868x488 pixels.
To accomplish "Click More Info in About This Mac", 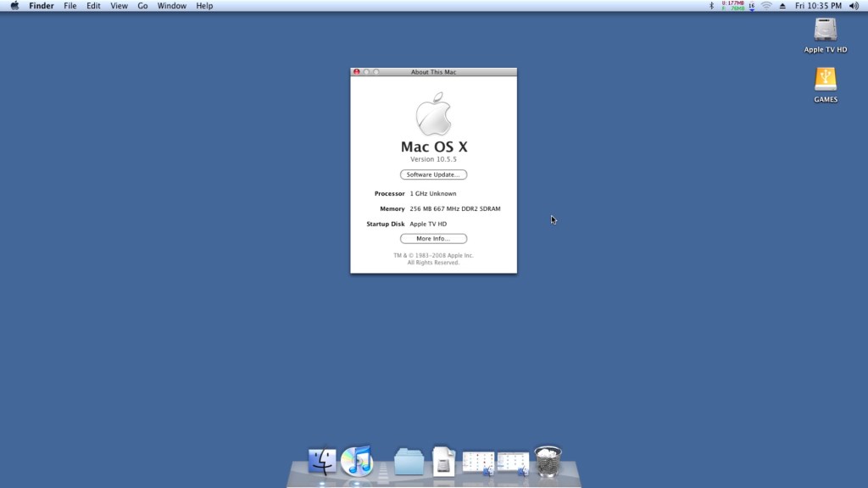I will [x=433, y=238].
